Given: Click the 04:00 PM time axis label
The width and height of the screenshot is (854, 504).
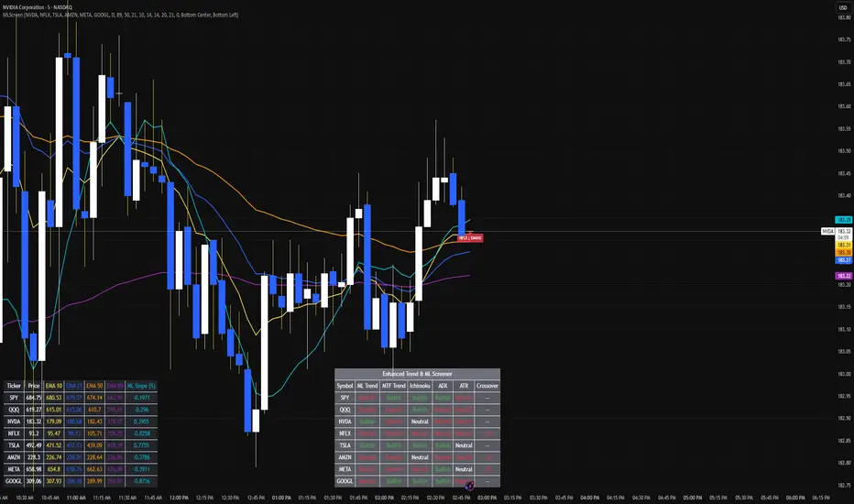Looking at the screenshot, I should click(x=590, y=498).
